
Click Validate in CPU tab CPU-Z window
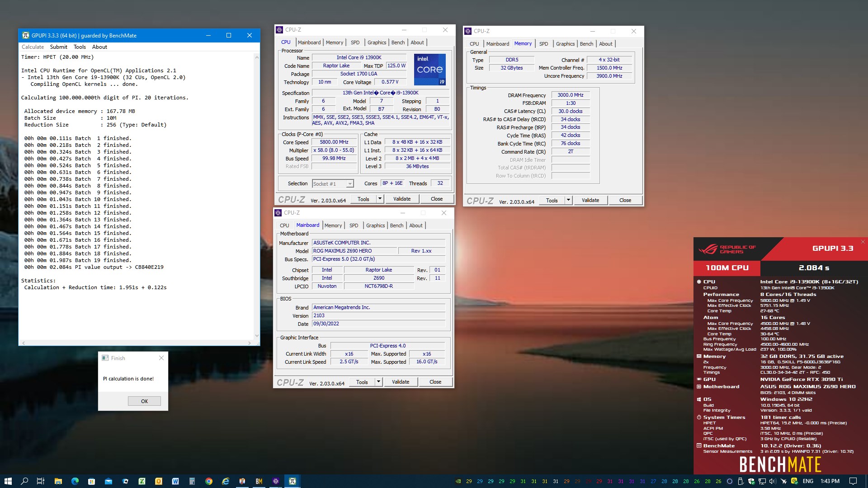click(x=402, y=199)
